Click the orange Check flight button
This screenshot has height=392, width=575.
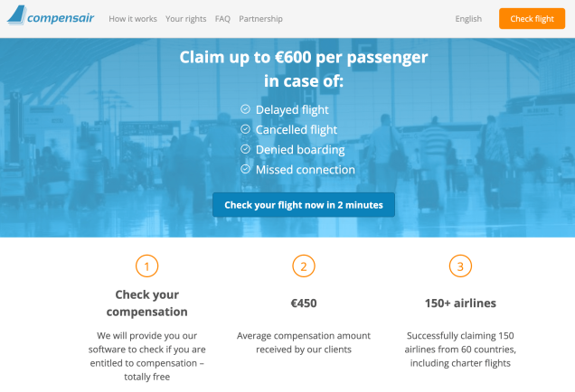532,19
